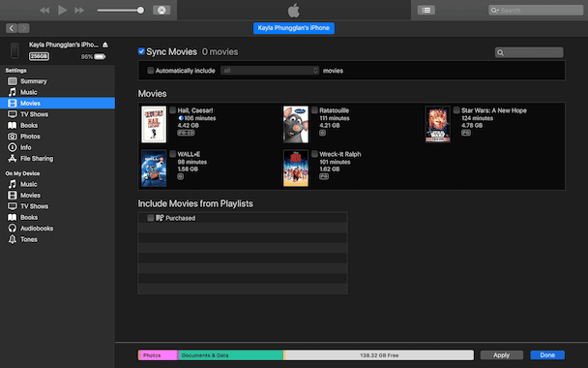
Task: Click the '4.42 GB' size text
Action: (189, 126)
